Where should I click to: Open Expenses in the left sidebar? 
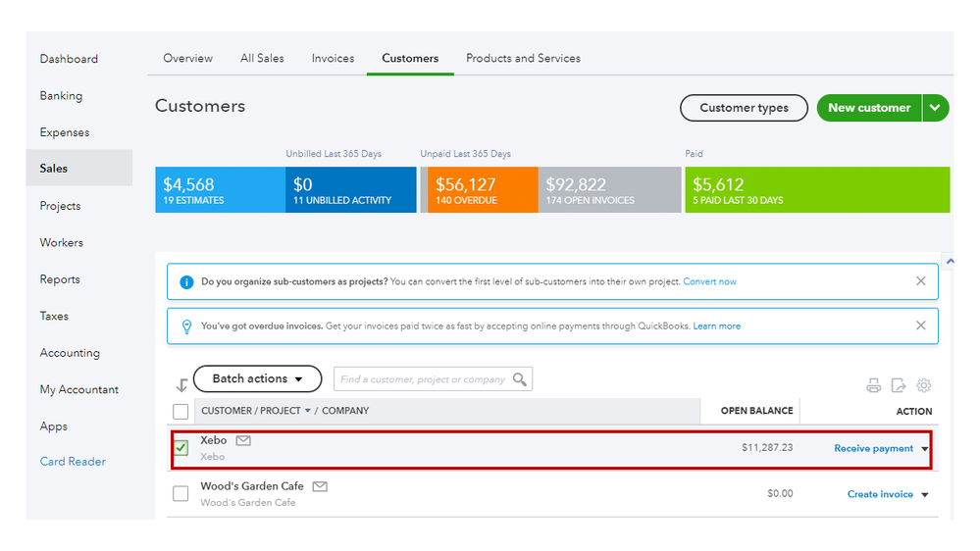pos(65,132)
